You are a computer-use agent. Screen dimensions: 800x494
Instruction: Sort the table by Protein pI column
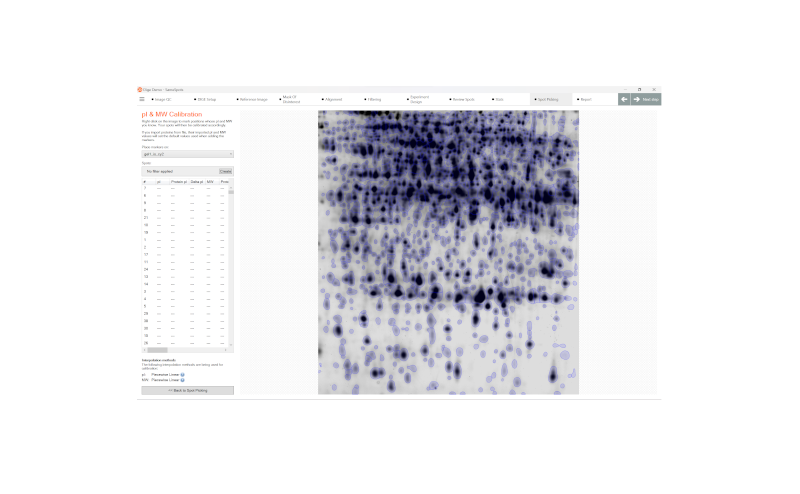(179, 182)
